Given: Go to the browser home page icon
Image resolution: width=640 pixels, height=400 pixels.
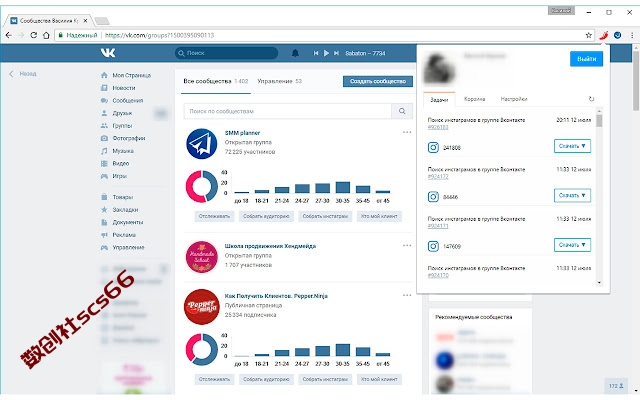Looking at the screenshot, I should point(46,35).
